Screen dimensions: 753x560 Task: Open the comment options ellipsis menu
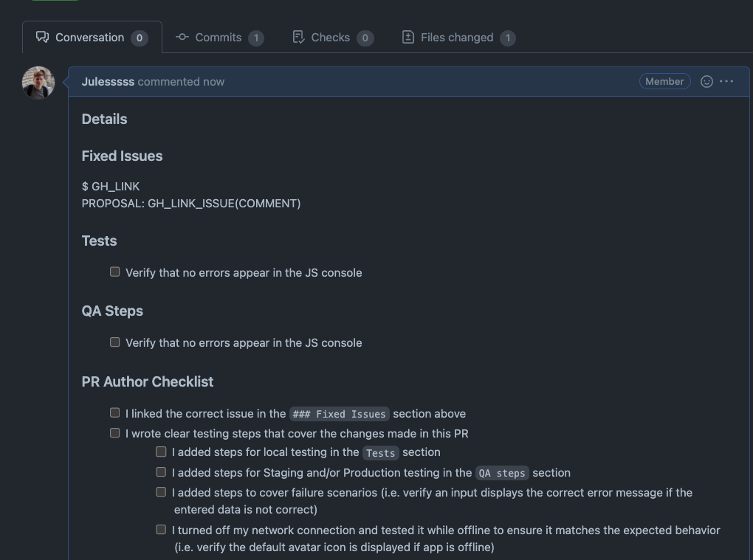(x=726, y=82)
